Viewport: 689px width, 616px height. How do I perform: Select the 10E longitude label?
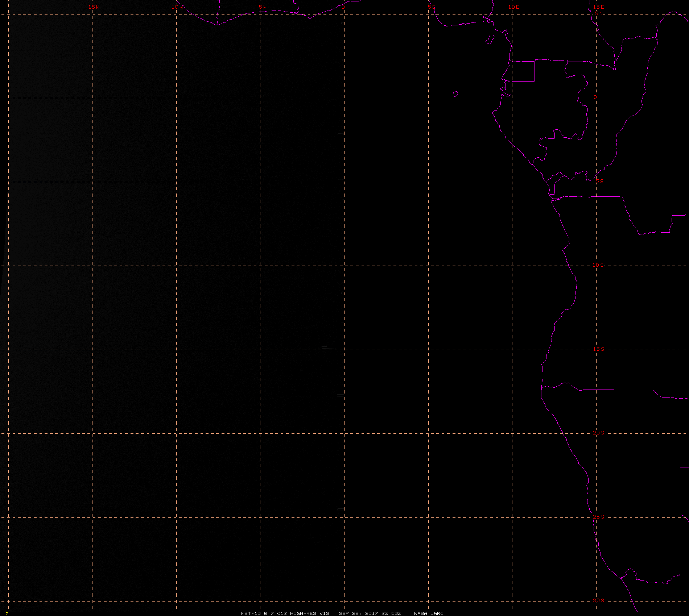[x=514, y=7]
